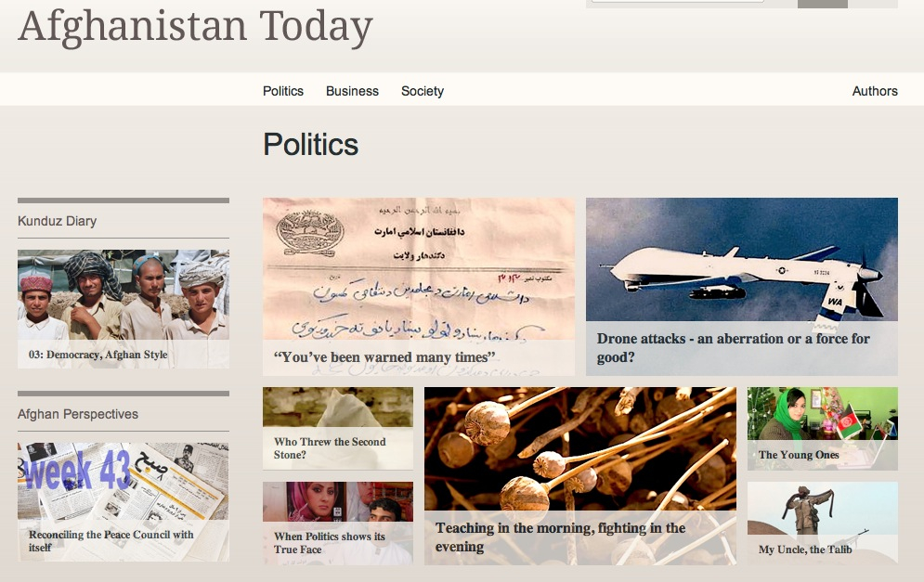
Task: Open 'My Uncle, the Talib' article tile
Action: coord(823,524)
